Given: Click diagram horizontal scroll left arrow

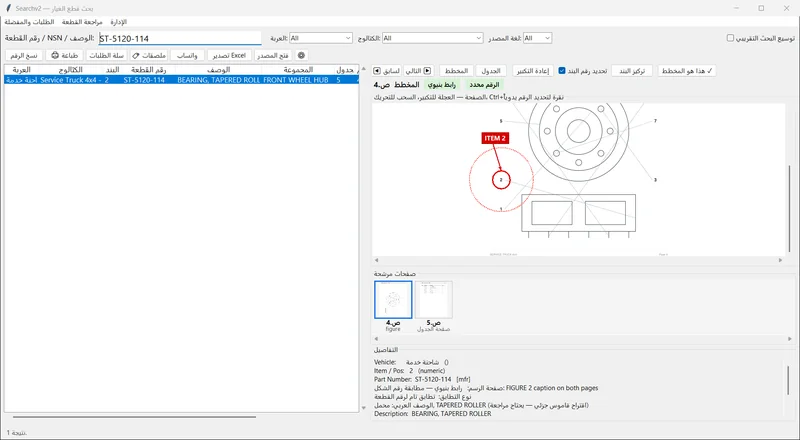Looking at the screenshot, I should (x=377, y=260).
